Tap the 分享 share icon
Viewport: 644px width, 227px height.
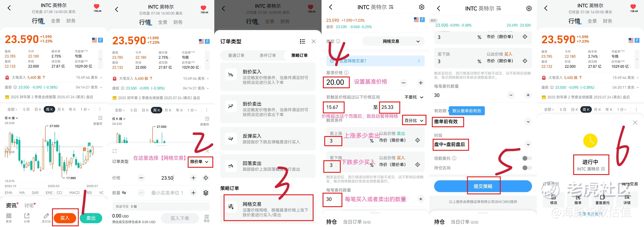(27, 216)
